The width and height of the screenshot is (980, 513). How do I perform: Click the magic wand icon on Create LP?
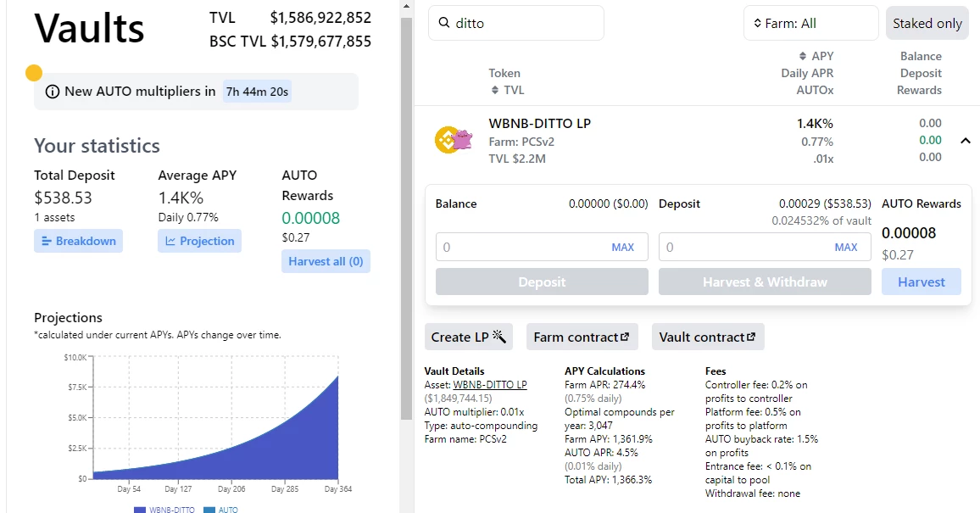(x=499, y=336)
